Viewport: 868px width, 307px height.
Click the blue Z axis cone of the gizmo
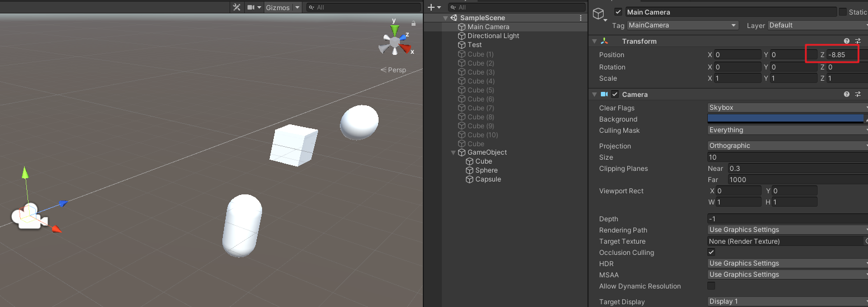(404, 37)
